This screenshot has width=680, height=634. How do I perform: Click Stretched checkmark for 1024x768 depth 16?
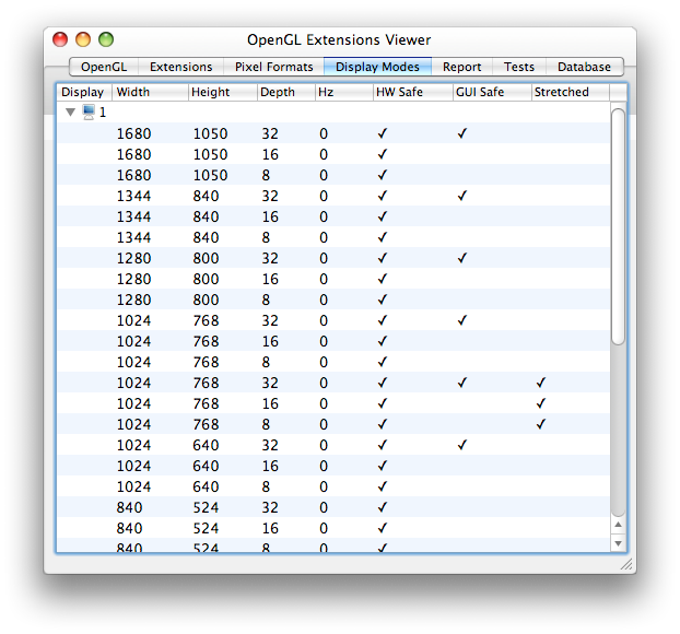[540, 404]
